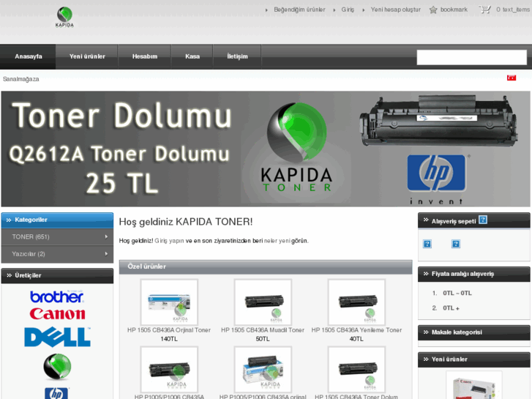Open Dell manufacturer logo
This screenshot has height=399, width=532.
[57, 337]
